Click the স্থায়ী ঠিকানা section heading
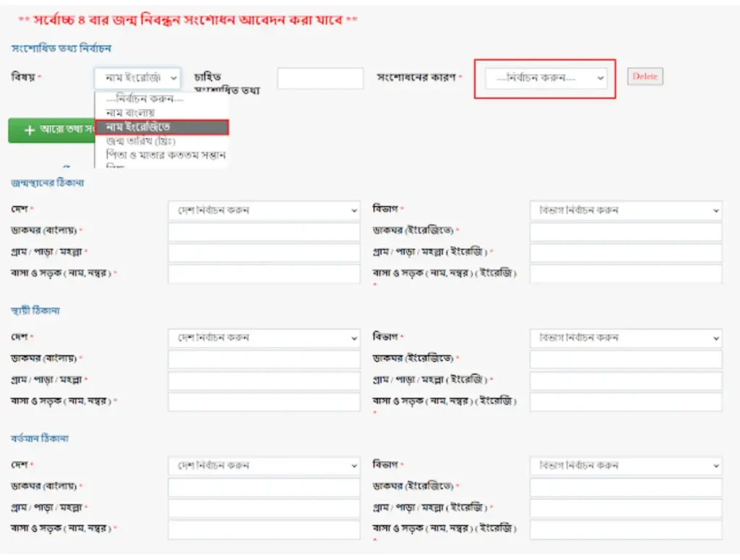This screenshot has width=740, height=560. [x=35, y=311]
